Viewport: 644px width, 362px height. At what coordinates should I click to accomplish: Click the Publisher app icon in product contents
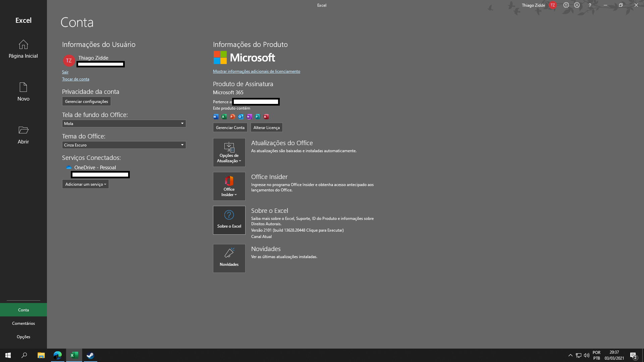coord(258,117)
